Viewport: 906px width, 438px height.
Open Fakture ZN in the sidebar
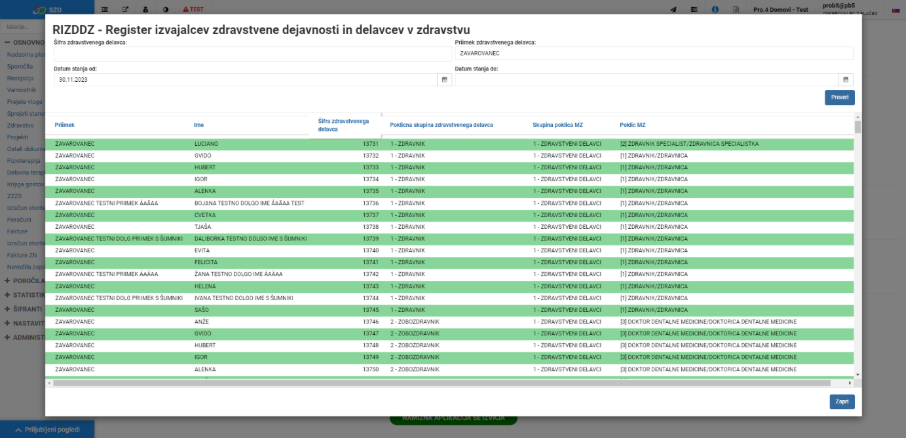[21, 255]
